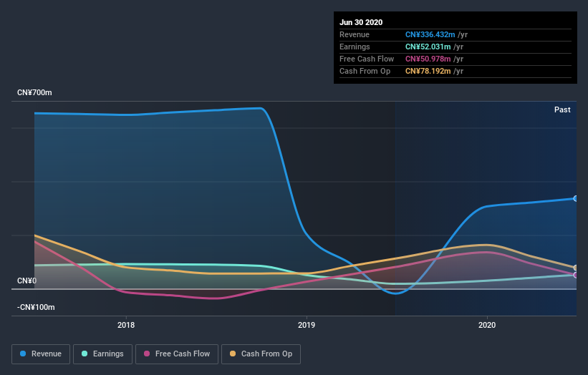The height and width of the screenshot is (375, 588).
Task: Click the Earnings row label in tooltip
Action: pyautogui.click(x=355, y=47)
